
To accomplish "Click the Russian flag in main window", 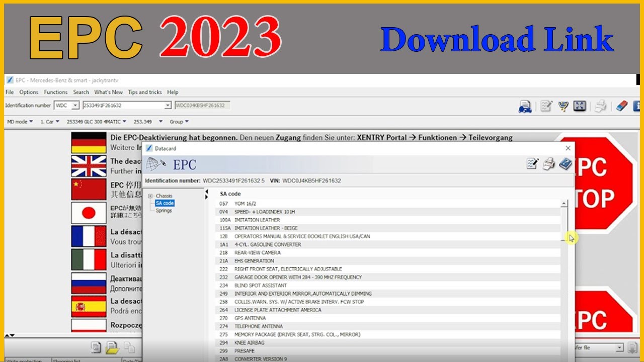I will click(x=89, y=283).
